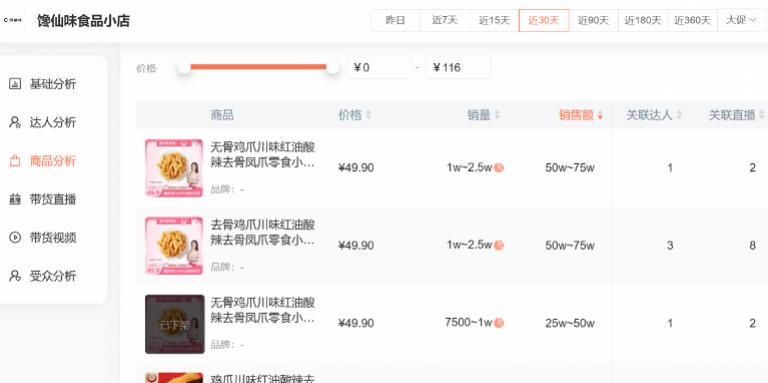Click pie icon beside 7500~1w sales volume

coord(499,323)
